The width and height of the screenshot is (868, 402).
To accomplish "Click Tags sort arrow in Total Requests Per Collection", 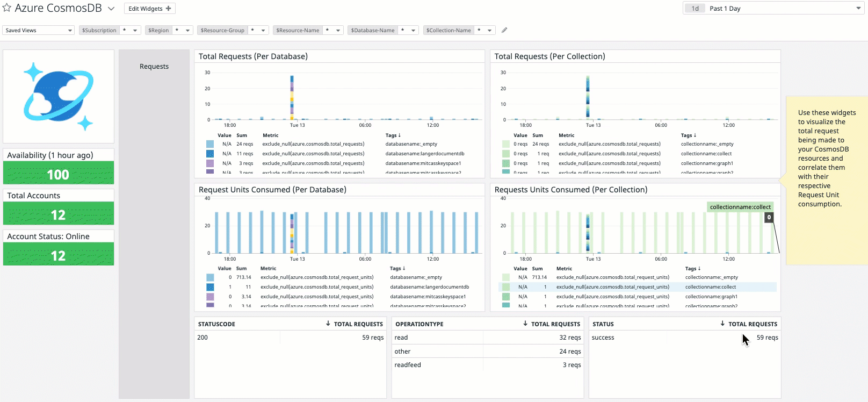I will tap(695, 135).
